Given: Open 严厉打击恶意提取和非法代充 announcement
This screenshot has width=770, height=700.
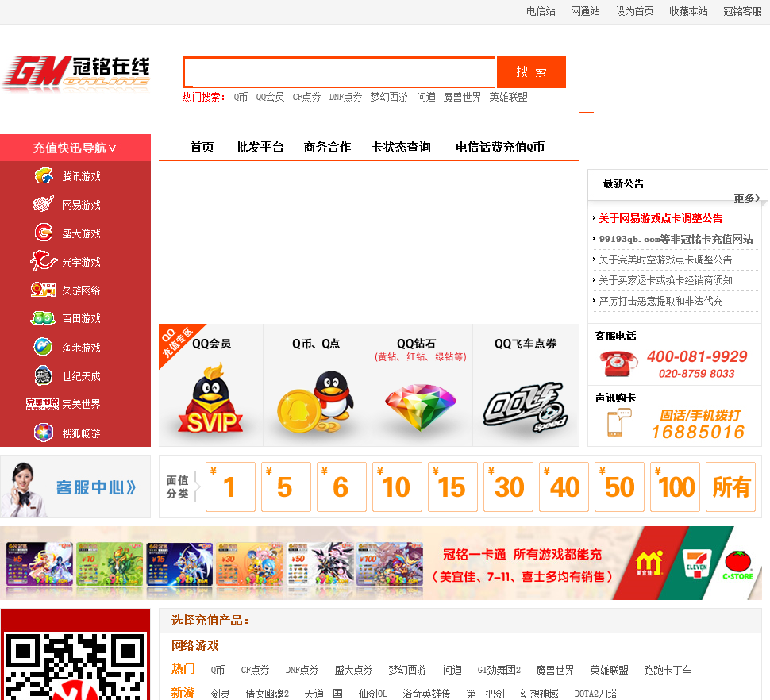Looking at the screenshot, I should (660, 301).
